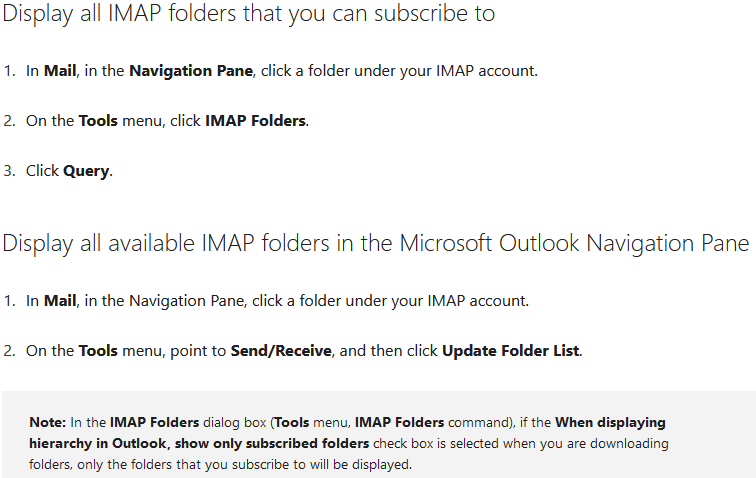The height and width of the screenshot is (478, 756).
Task: Click bold "Tools" in the first section's step 2
Action: (98, 121)
